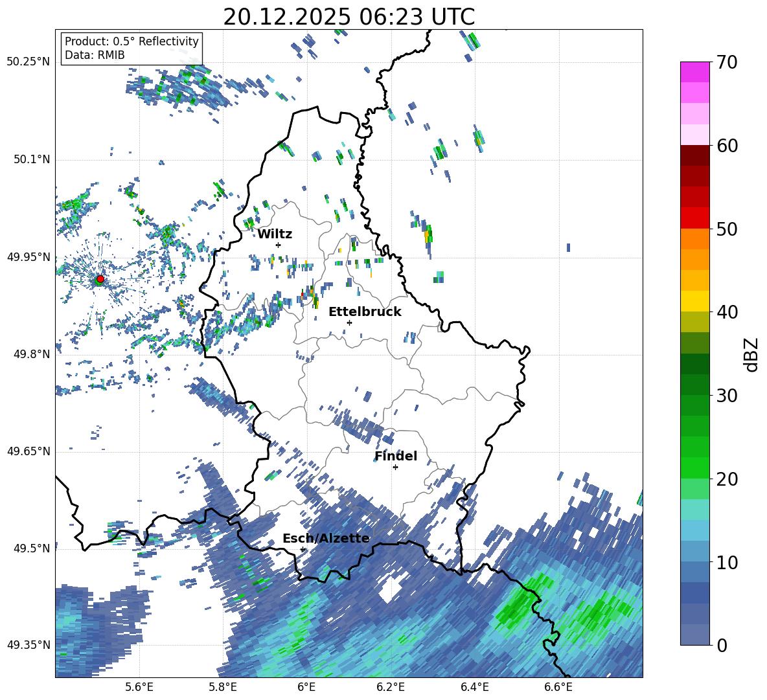Click the Esch/Alzette station cross marker
This screenshot has width=767, height=700.
[303, 549]
